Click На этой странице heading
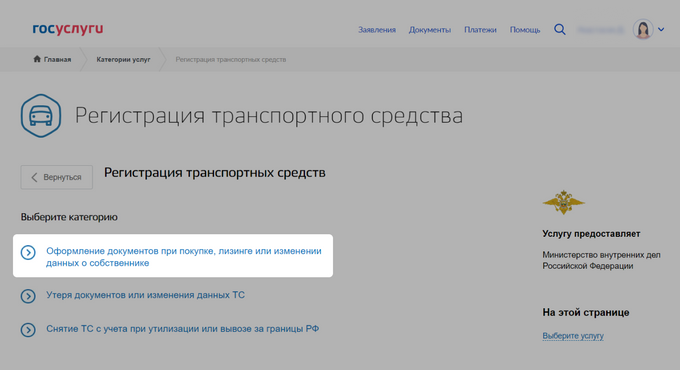Viewport: 680px width, 370px height. pyautogui.click(x=585, y=312)
